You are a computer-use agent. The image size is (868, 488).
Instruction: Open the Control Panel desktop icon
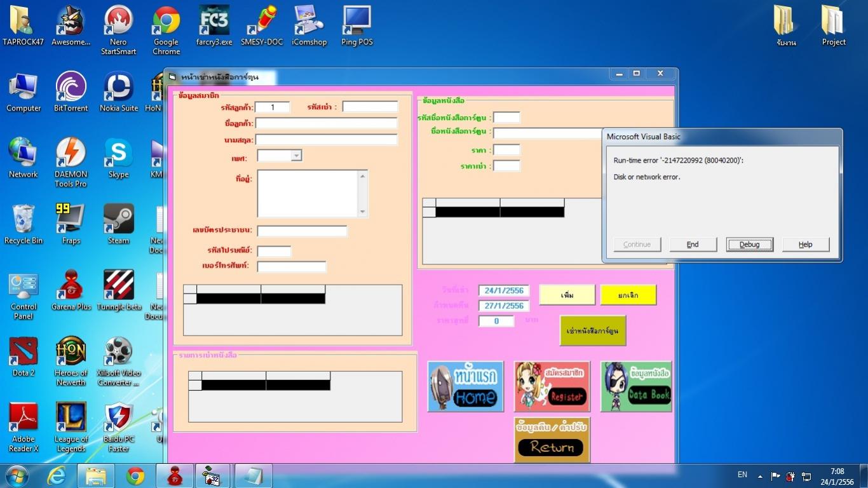tap(24, 295)
